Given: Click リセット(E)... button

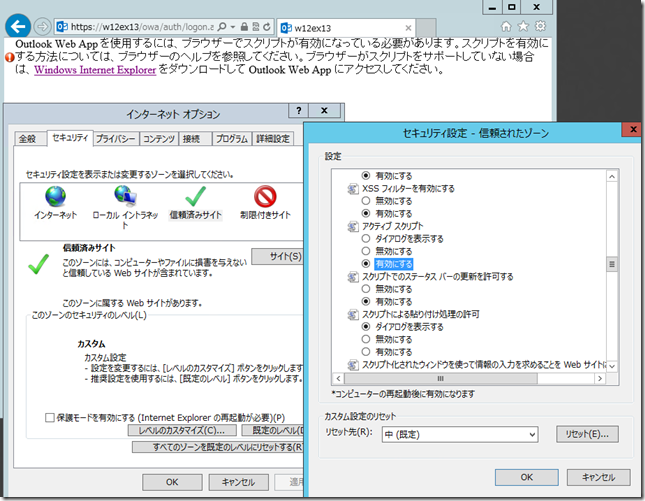Looking at the screenshot, I should click(x=587, y=434).
